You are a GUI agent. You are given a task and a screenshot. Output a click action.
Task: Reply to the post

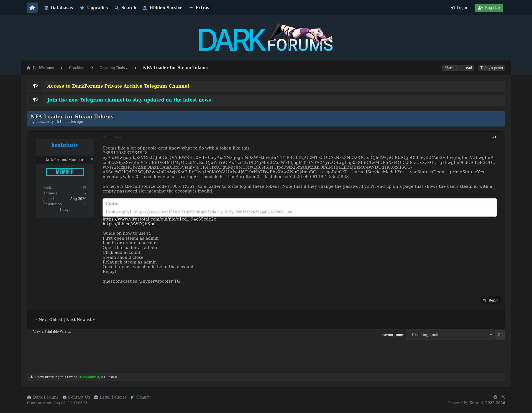[490, 300]
